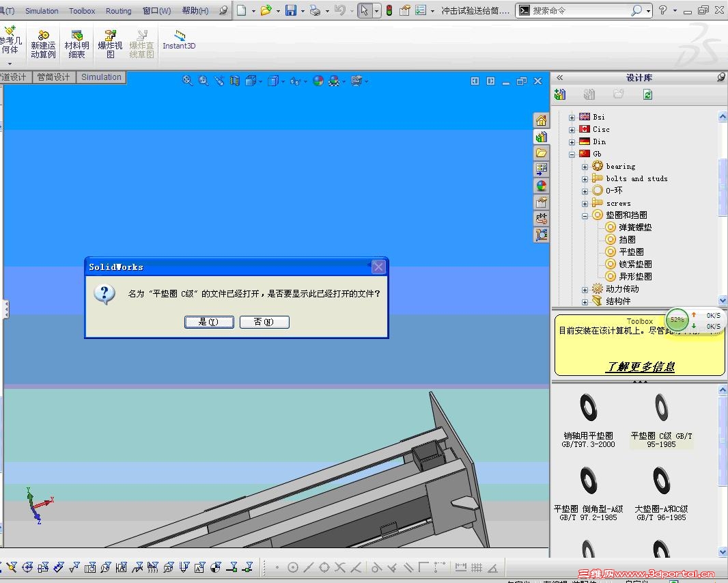The image size is (728, 583).
Task: Open the Save button dropdown arrow
Action: point(303,11)
